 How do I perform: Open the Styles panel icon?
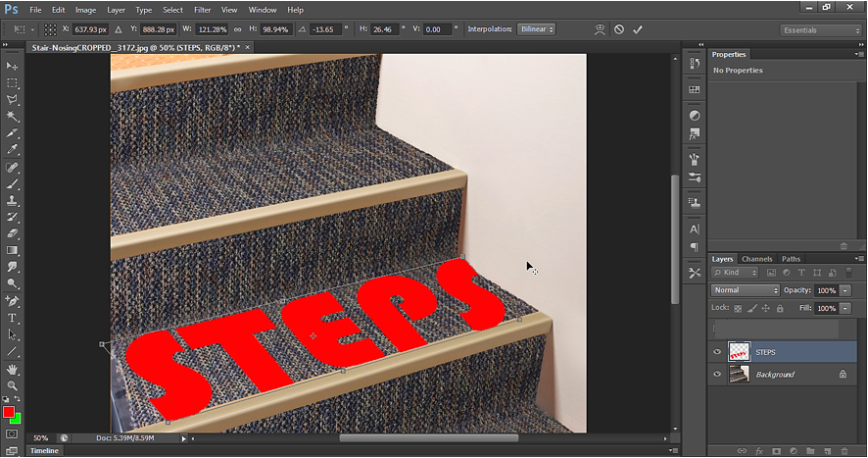(695, 133)
